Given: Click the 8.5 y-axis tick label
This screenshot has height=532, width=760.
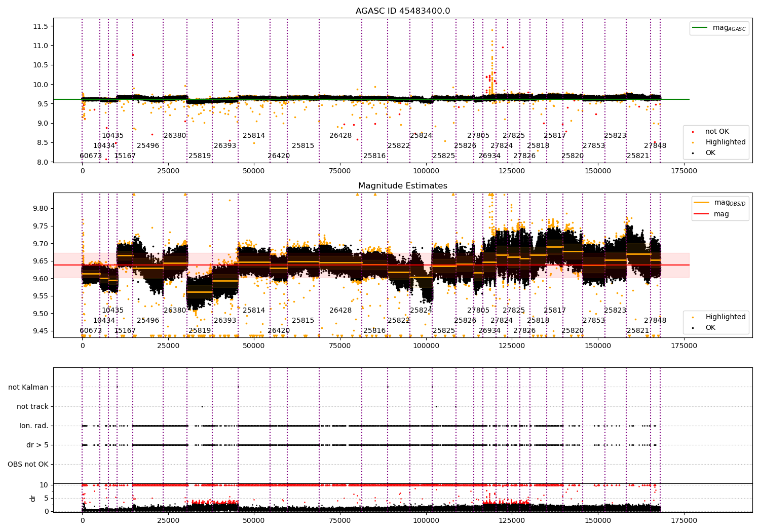Looking at the screenshot, I should 42,143.
